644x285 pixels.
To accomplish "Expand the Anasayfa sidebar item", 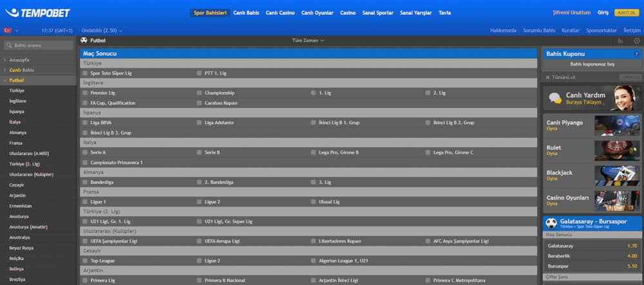I will coord(19,60).
